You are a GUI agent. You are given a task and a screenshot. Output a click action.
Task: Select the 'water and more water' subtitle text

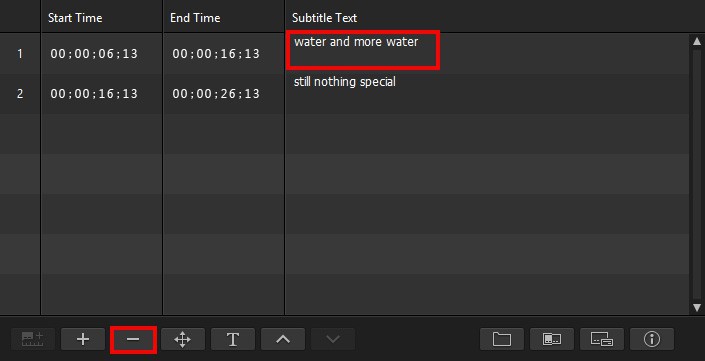pyautogui.click(x=356, y=42)
